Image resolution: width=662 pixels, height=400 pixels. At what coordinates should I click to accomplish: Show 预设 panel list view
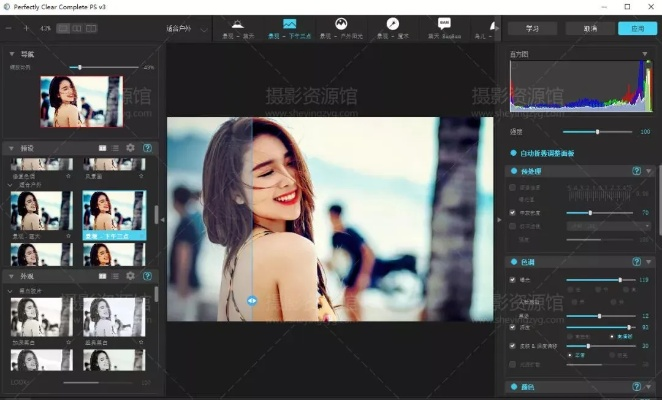(x=116, y=148)
